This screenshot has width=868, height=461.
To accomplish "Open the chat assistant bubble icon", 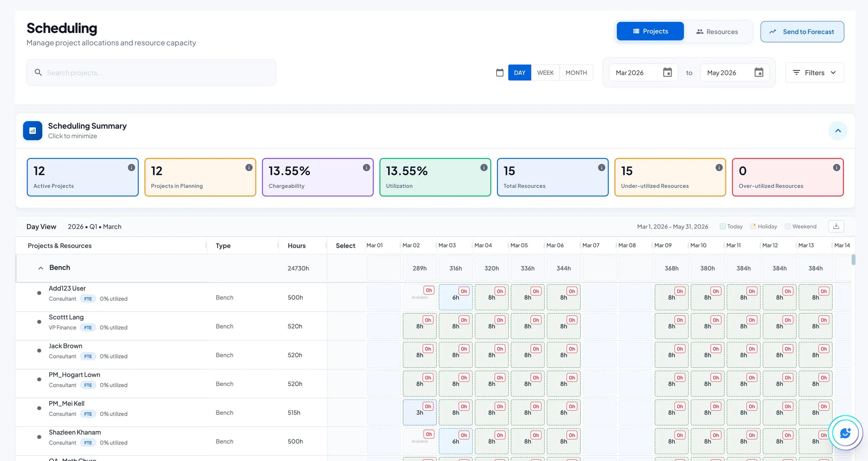I will (845, 433).
